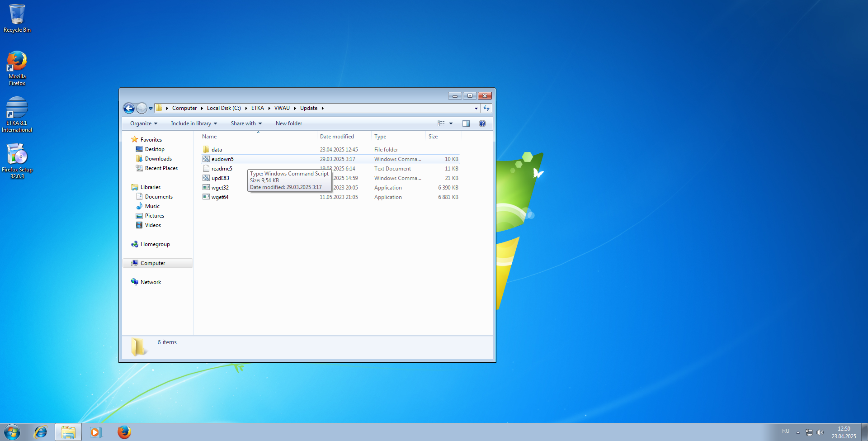The height and width of the screenshot is (441, 868).
Task: Click the Text Document type cell
Action: (x=392, y=169)
